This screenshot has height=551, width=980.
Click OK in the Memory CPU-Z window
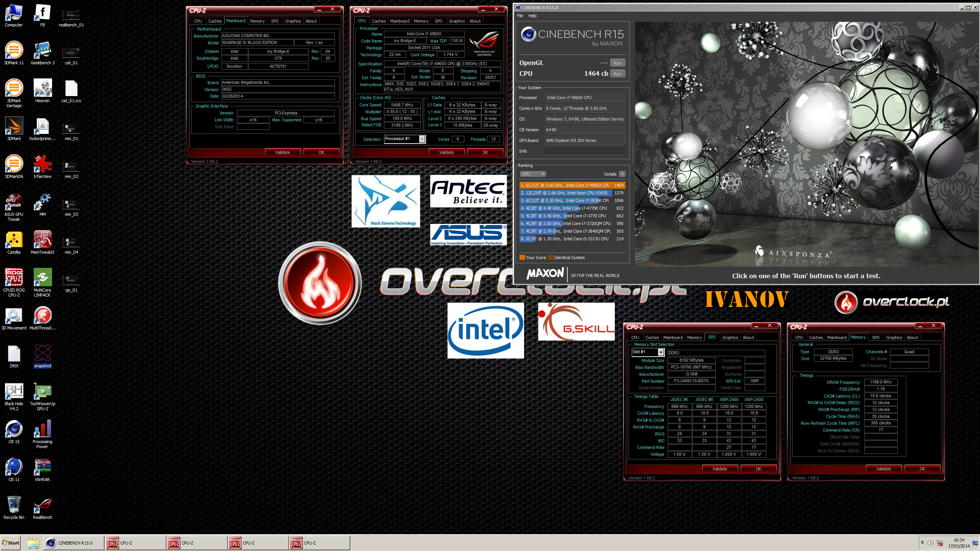[922, 469]
